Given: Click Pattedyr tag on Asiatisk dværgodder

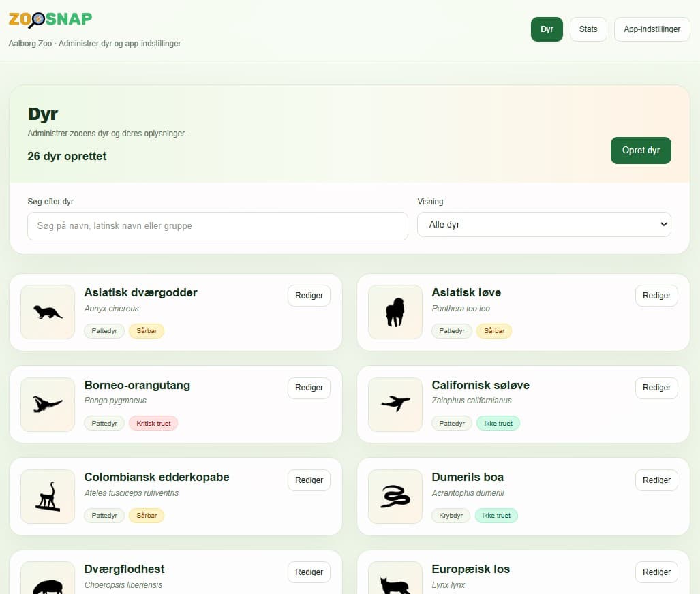Looking at the screenshot, I should pyautogui.click(x=104, y=330).
